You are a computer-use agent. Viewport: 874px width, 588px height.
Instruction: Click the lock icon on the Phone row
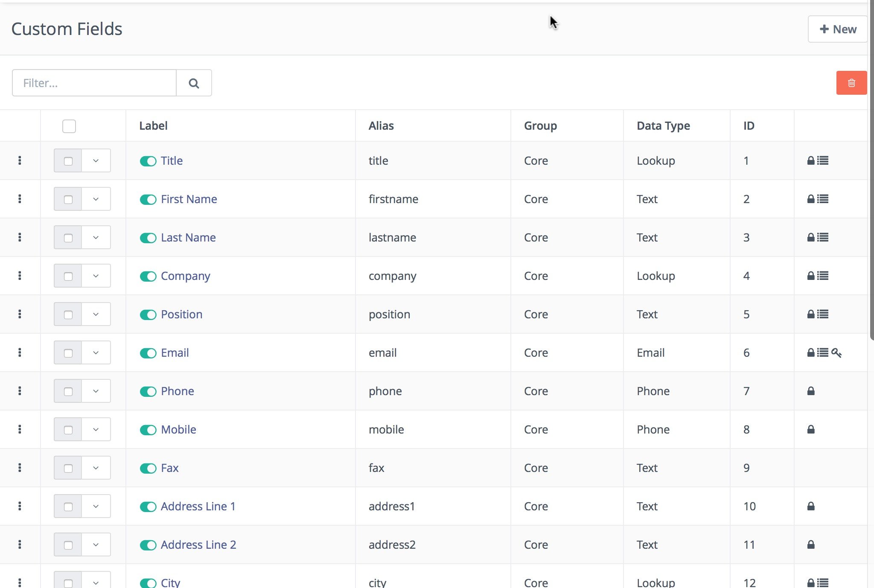(x=811, y=391)
